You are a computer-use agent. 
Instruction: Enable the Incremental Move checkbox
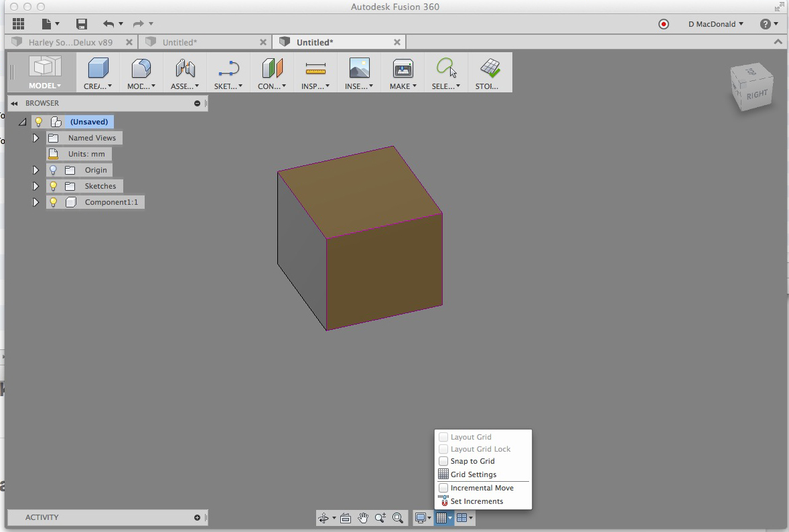[x=443, y=488]
